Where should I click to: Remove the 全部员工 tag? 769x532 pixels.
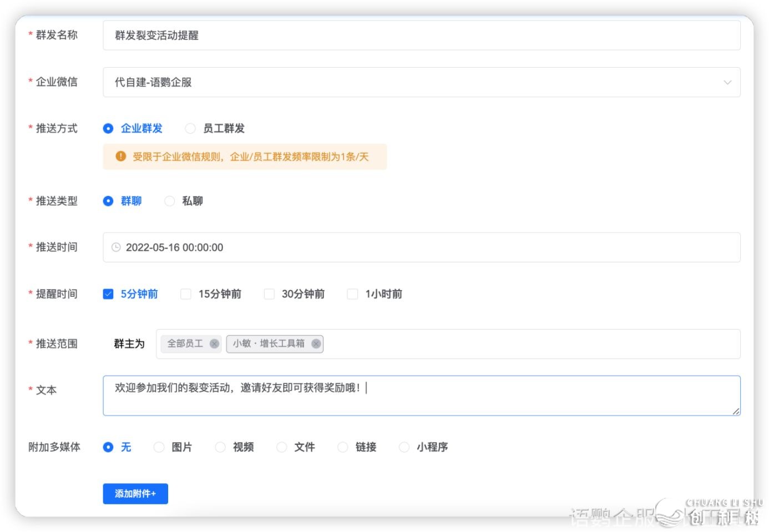pos(214,344)
